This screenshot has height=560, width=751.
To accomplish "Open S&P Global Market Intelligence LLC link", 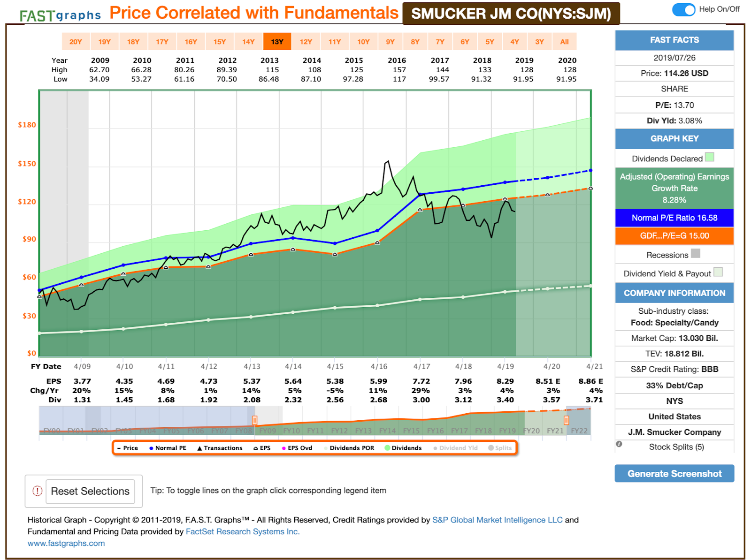I will point(498,520).
